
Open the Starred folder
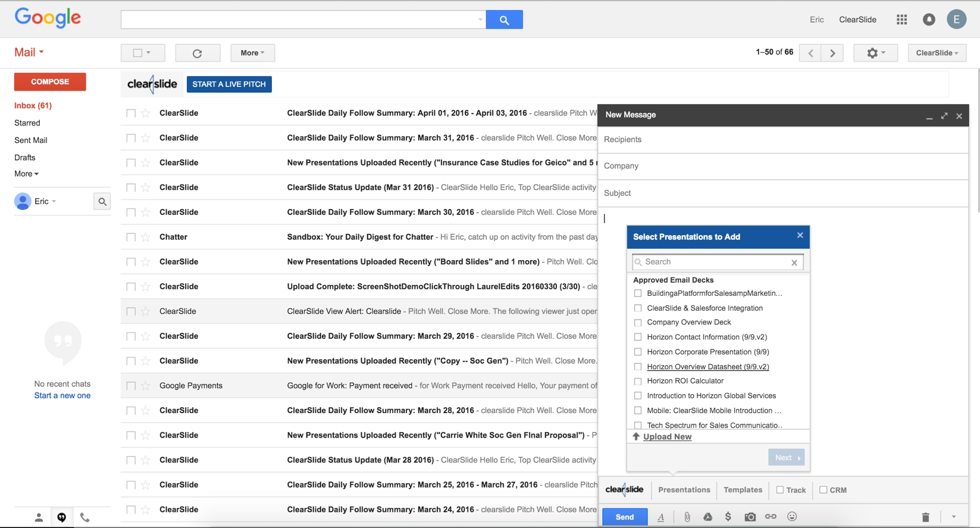point(27,123)
